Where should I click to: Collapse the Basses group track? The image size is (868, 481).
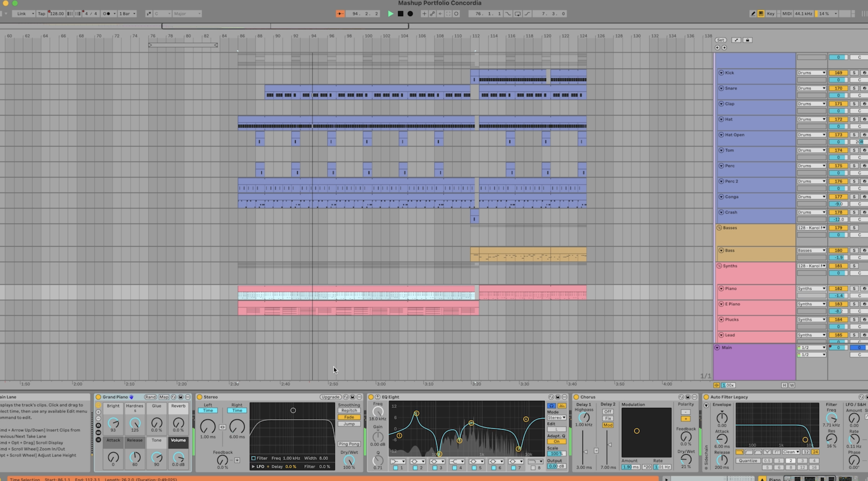[719, 227]
